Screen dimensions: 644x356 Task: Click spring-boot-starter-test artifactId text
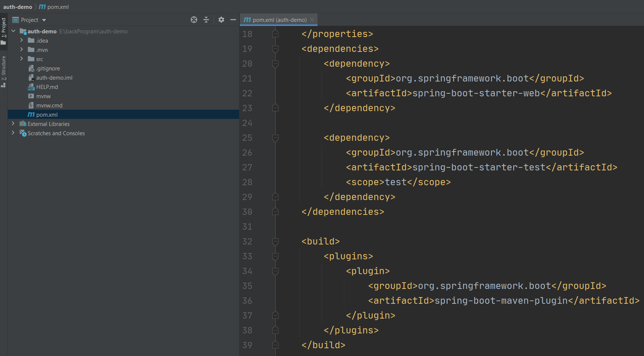[479, 167]
